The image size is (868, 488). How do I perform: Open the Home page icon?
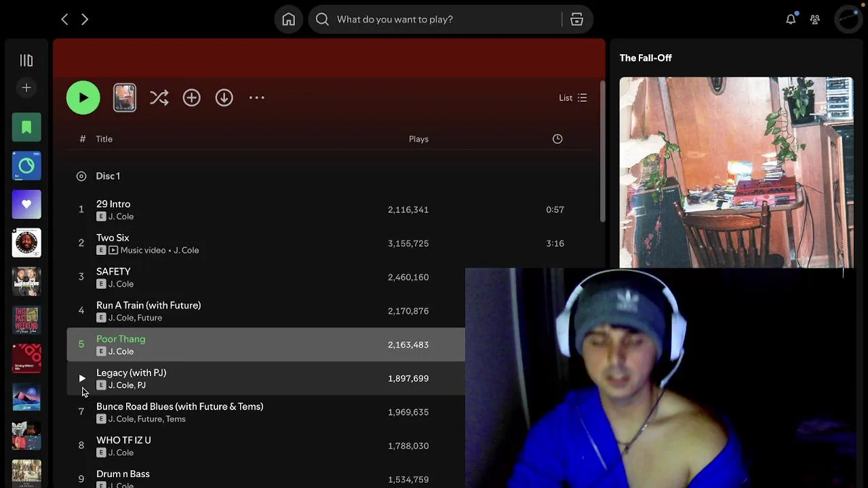(x=289, y=20)
